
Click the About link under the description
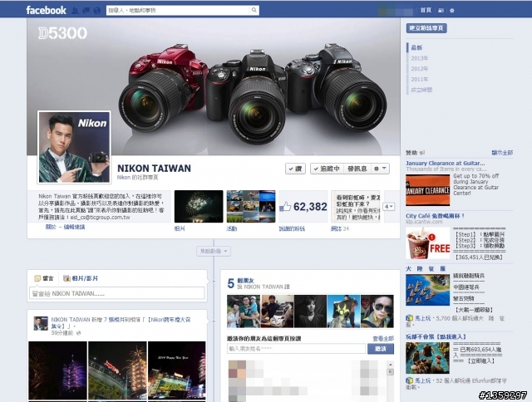click(x=51, y=227)
